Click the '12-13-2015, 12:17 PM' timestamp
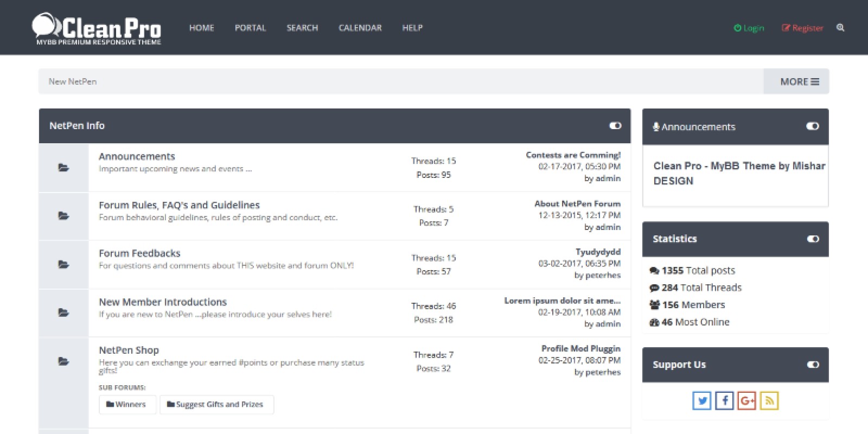This screenshot has width=868, height=434. tap(579, 215)
